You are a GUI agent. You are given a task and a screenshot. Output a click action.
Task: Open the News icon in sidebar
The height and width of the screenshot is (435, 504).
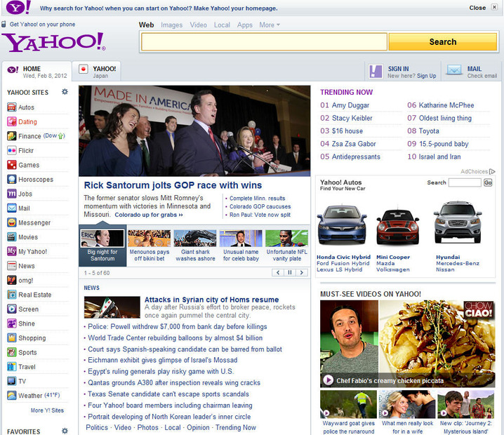point(11,266)
